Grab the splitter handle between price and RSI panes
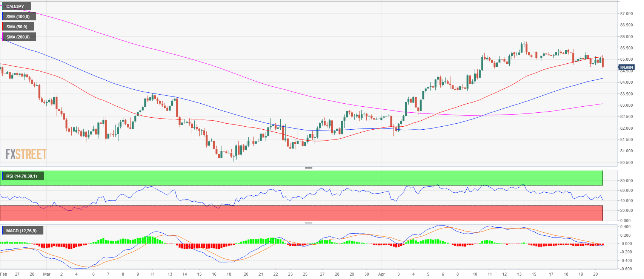Image resolution: width=644 pixels, height=279 pixels. [x=309, y=168]
